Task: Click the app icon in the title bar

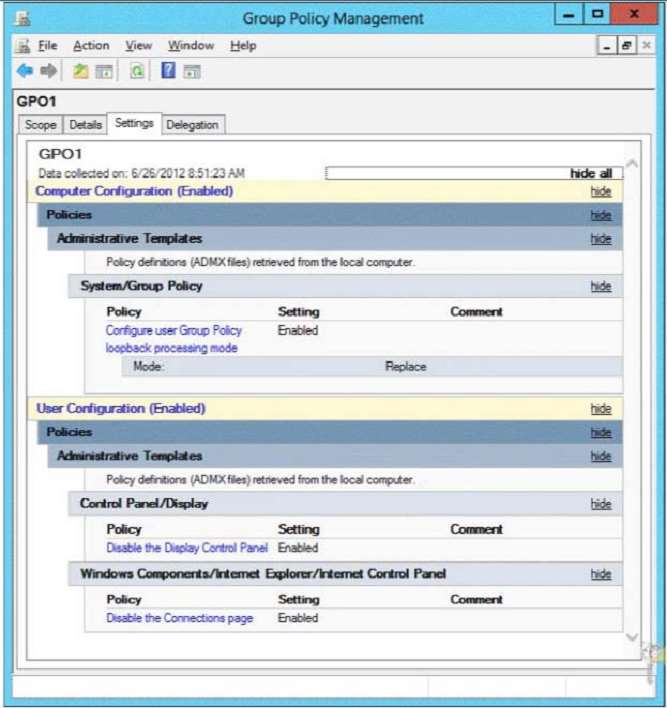Action: 23,18
